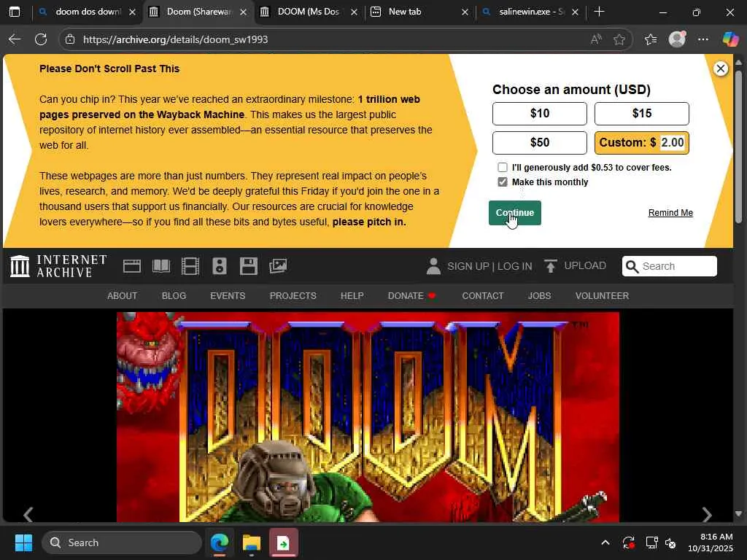
Task: Click the SIGN UP link
Action: pos(468,266)
